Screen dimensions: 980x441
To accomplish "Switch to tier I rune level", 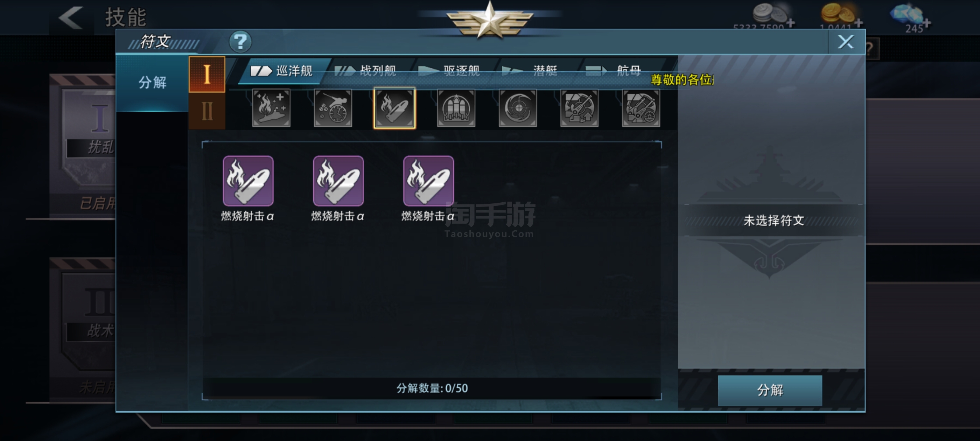I will pyautogui.click(x=207, y=74).
